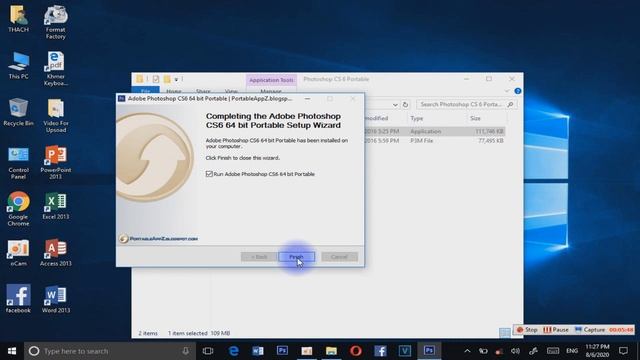Uncheck Run Adobe Photoshop CS6 64 bit Portable
This screenshot has height=360, width=640.
(209, 174)
